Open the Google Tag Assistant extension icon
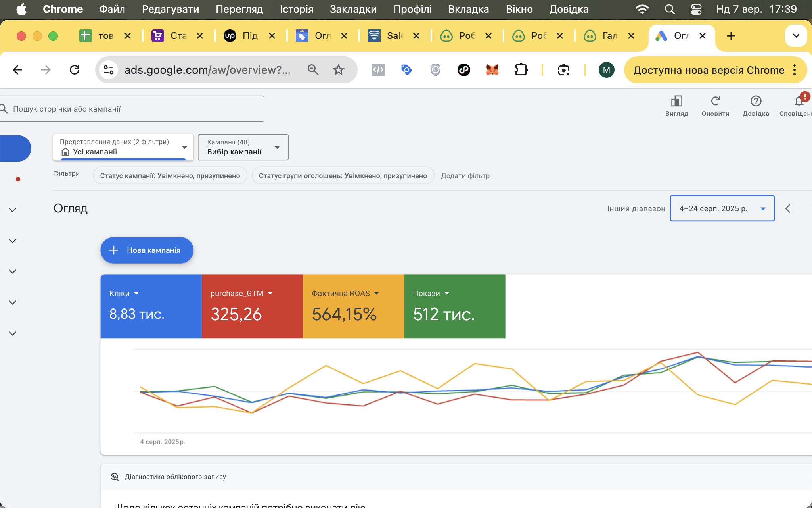812x508 pixels. point(406,70)
